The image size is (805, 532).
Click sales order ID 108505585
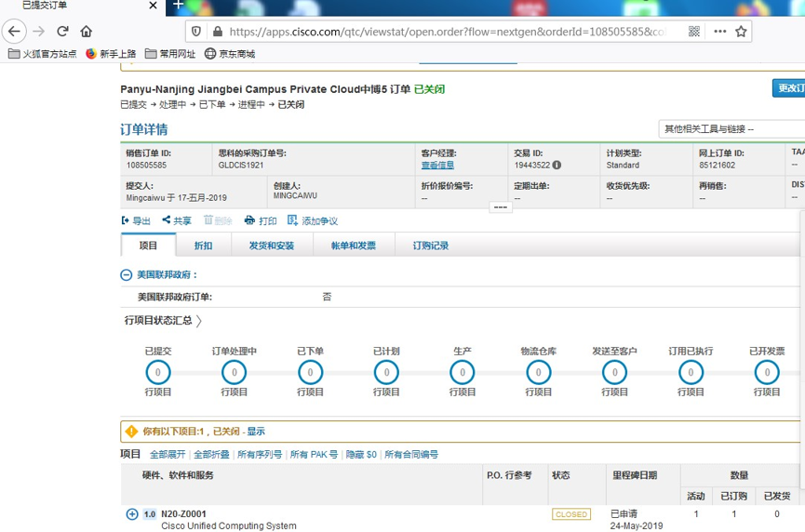(x=146, y=166)
